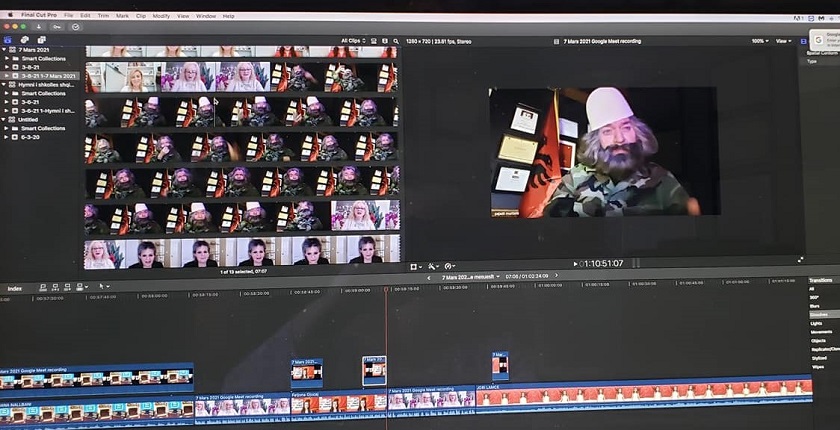840x430 pixels.
Task: Open the Help menu
Action: 228,16
